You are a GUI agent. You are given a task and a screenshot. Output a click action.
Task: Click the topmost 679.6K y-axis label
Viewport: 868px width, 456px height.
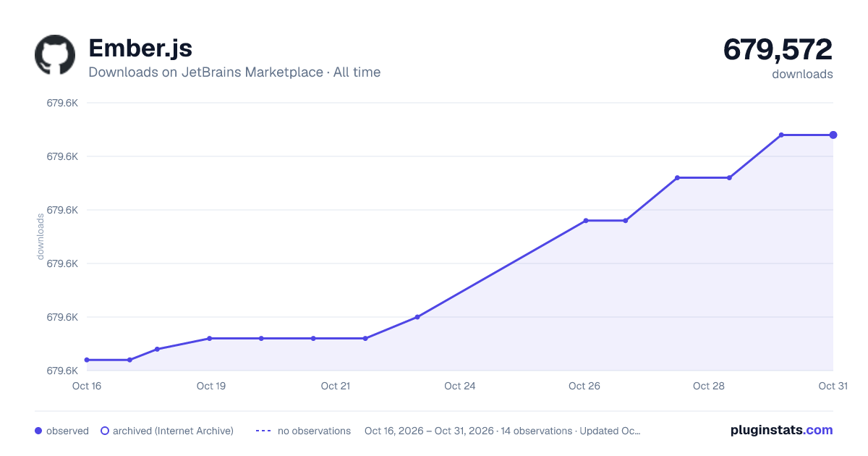coord(62,103)
